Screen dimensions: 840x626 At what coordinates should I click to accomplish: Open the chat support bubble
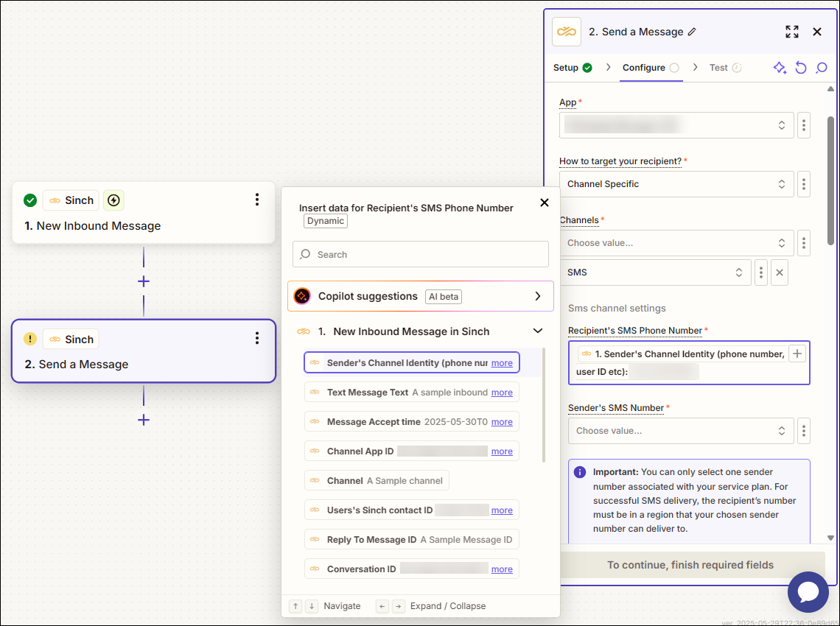tap(808, 592)
